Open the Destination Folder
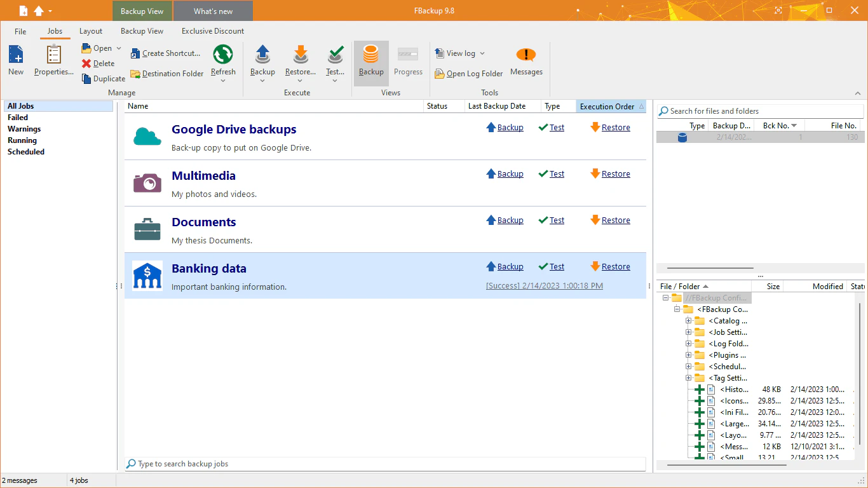Screen dimensions: 868x488 [x=166, y=74]
